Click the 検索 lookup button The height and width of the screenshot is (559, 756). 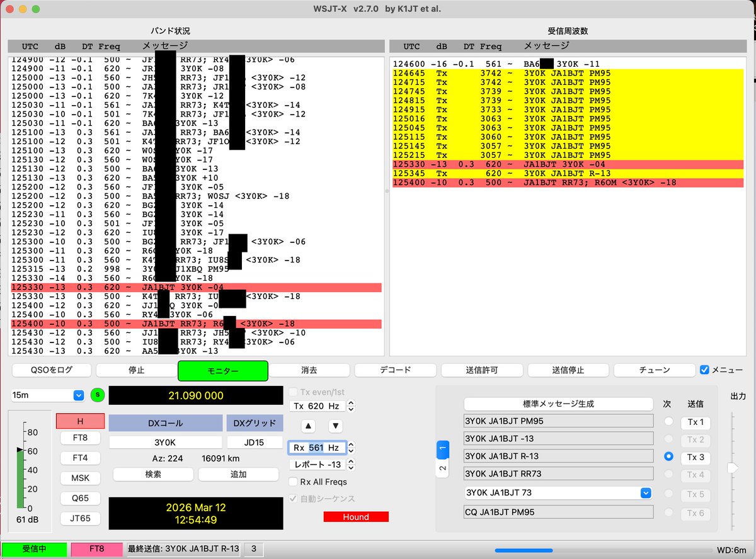[x=153, y=474]
